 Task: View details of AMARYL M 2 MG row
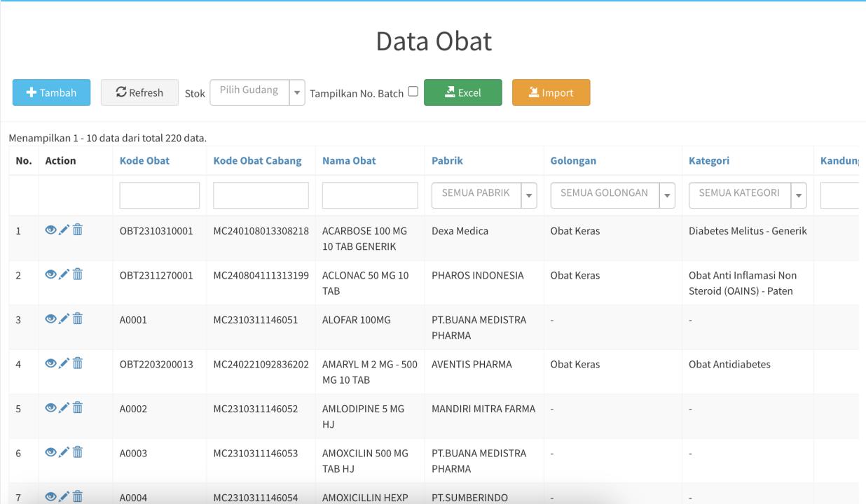50,363
